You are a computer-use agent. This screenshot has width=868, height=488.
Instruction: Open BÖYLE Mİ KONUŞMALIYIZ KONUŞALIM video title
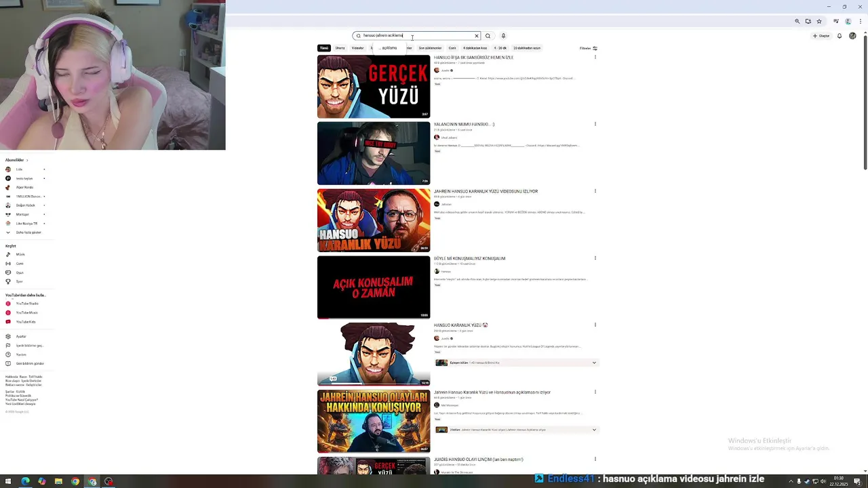pos(469,258)
